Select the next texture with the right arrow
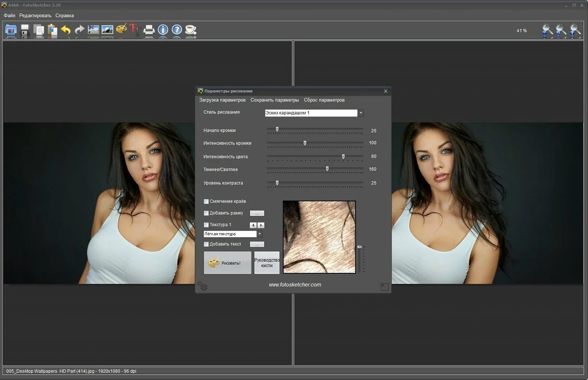Screen dimensions: 588x380 [x=261, y=225]
